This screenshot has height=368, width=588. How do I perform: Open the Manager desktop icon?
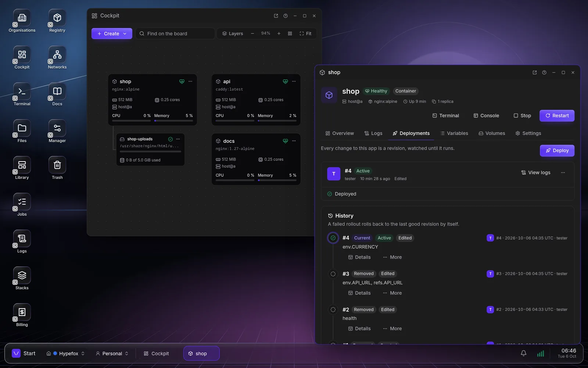tap(57, 131)
